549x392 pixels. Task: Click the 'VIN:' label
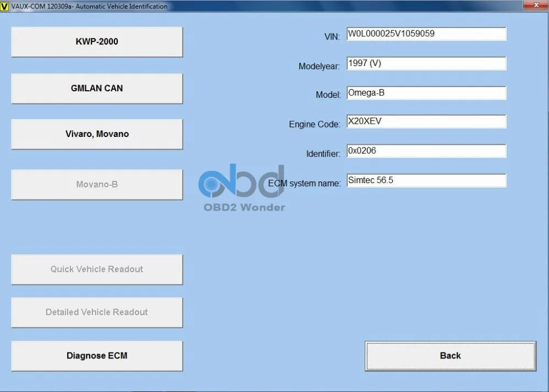332,37
